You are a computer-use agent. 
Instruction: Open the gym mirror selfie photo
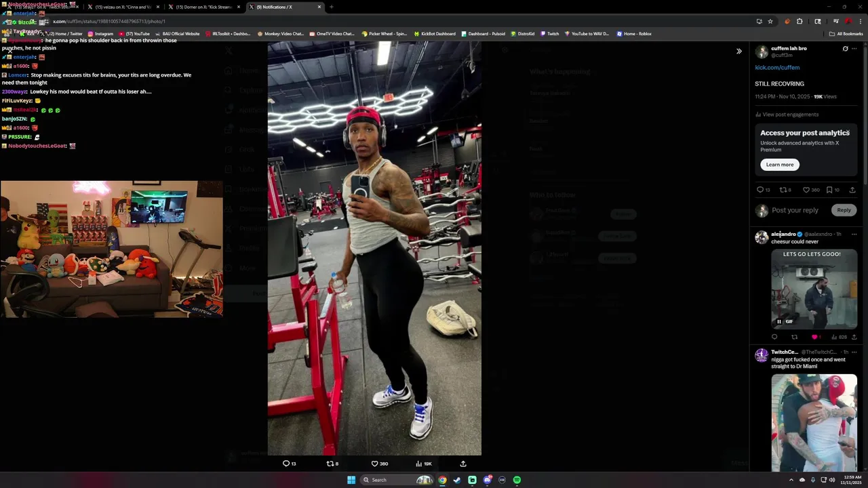(374, 248)
